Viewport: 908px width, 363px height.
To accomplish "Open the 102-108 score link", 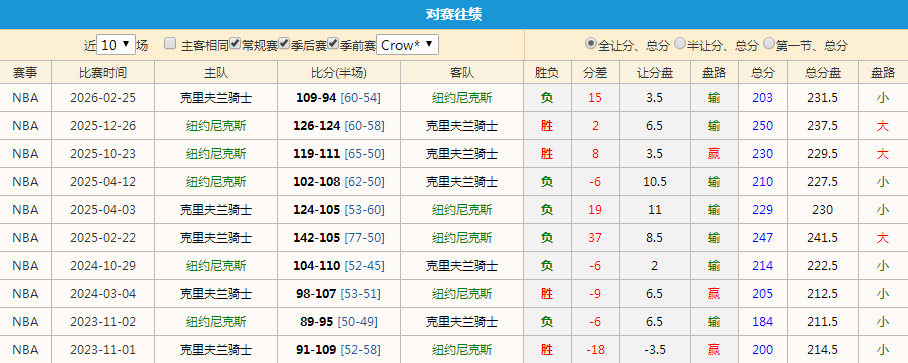I will (316, 182).
